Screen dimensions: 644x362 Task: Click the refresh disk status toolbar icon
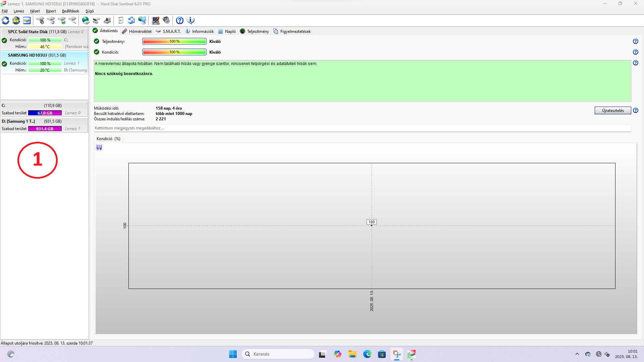click(x=6, y=20)
